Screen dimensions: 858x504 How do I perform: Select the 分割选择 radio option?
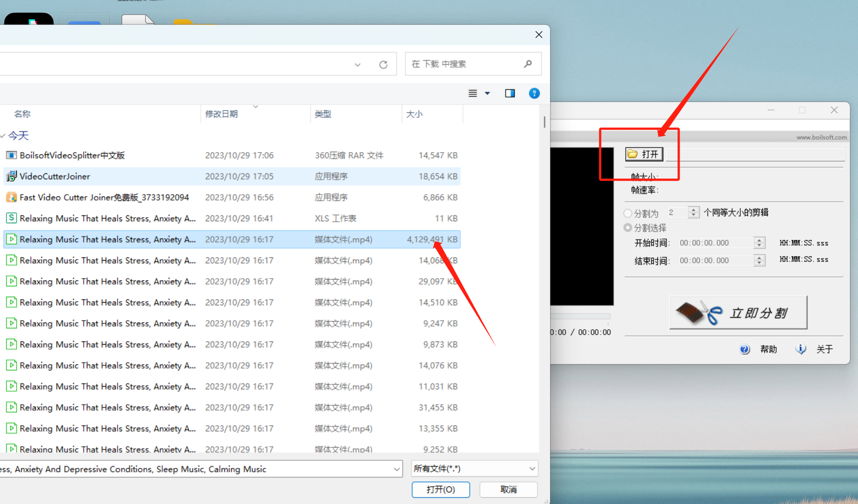coord(628,228)
